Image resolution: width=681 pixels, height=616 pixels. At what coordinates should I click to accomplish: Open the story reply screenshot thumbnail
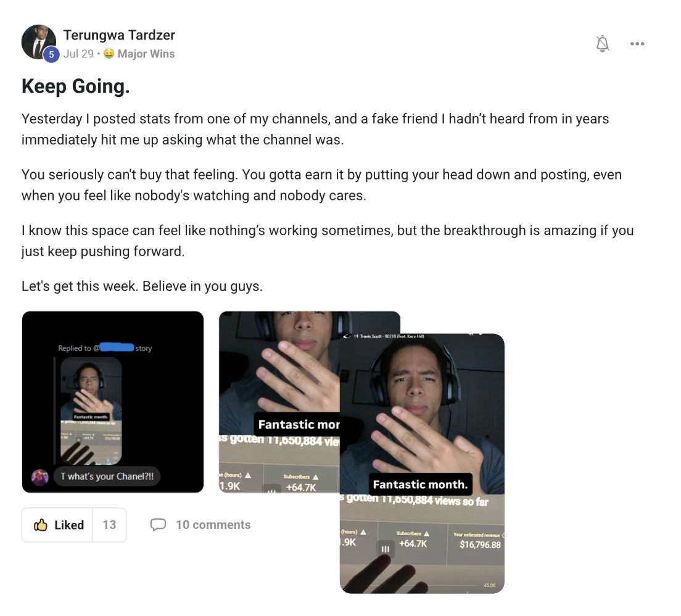112,402
